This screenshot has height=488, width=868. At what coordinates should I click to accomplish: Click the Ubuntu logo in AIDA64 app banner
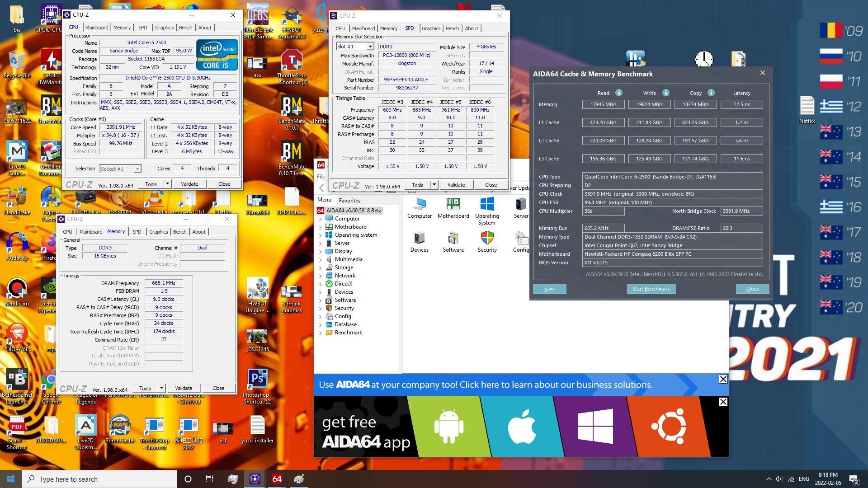[x=669, y=427]
